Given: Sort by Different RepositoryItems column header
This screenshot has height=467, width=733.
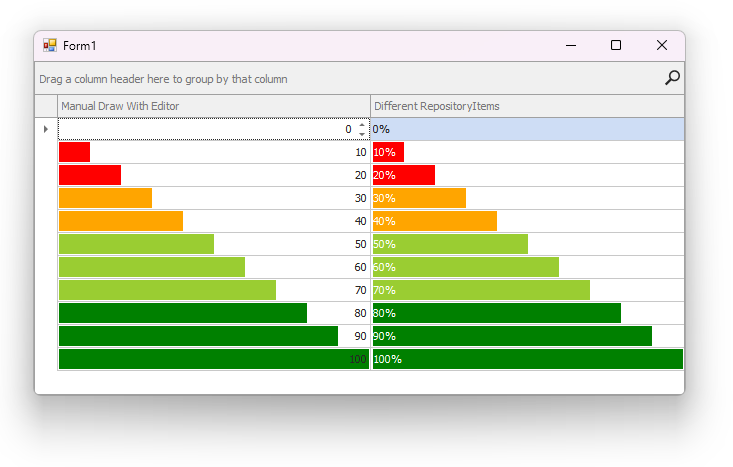Looking at the screenshot, I should tap(527, 106).
